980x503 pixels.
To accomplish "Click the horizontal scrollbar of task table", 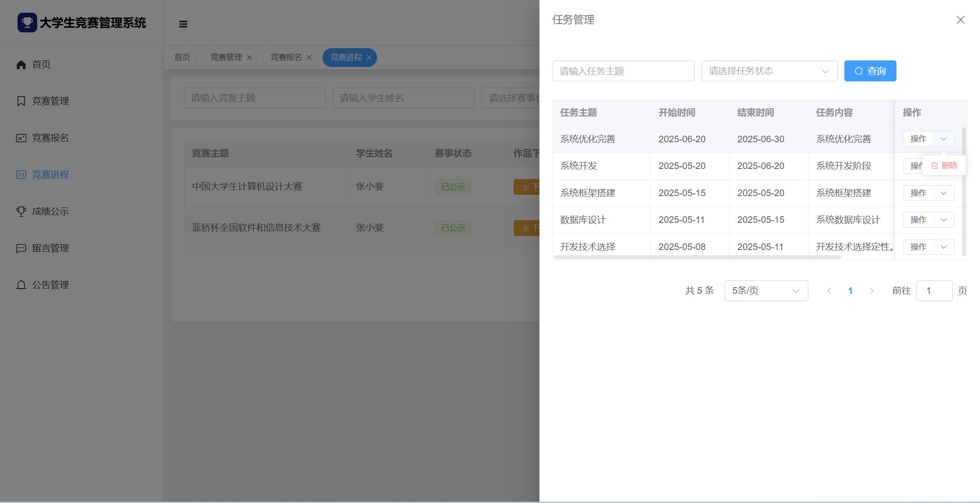I will coord(697,257).
